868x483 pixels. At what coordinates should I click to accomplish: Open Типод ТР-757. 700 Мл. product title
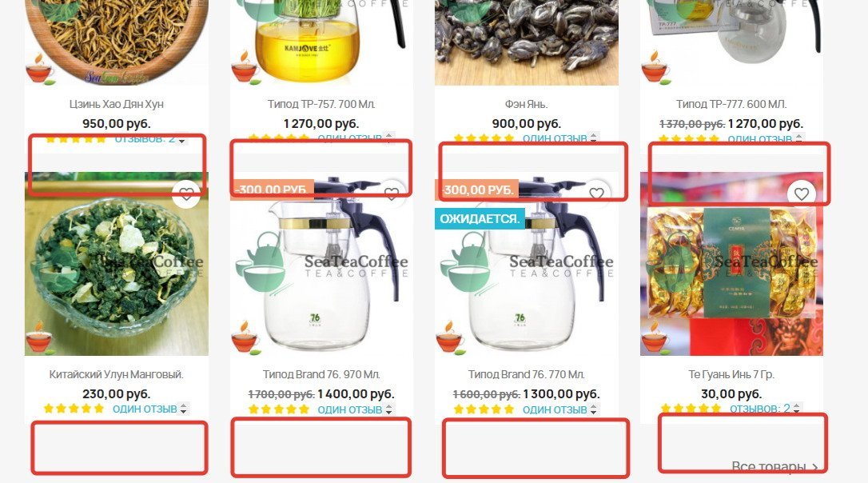[x=321, y=104]
